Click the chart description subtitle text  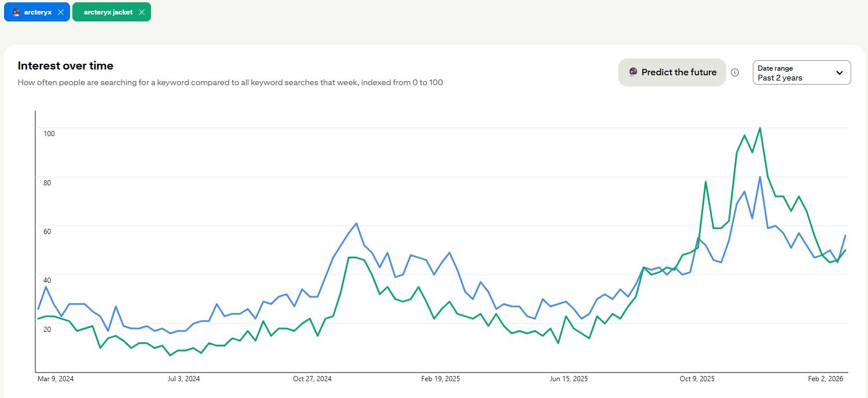pyautogui.click(x=230, y=82)
